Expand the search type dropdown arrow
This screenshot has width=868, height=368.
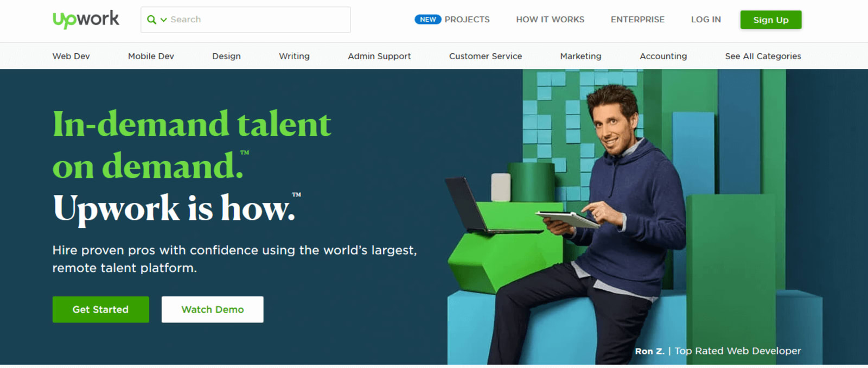tap(163, 20)
